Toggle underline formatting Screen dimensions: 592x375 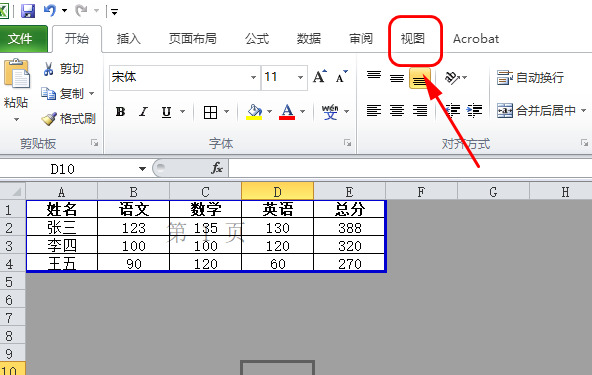166,112
